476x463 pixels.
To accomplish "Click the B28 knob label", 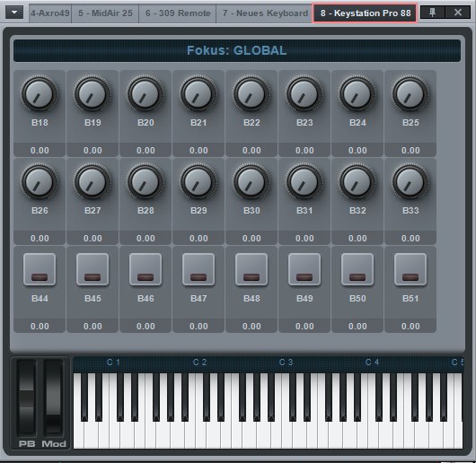I will click(x=145, y=211).
